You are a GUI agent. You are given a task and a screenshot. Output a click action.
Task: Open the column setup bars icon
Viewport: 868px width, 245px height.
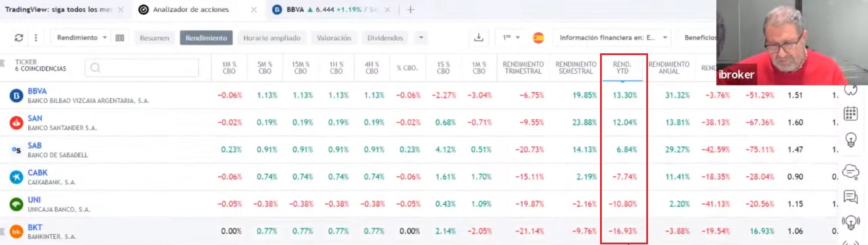(x=120, y=38)
